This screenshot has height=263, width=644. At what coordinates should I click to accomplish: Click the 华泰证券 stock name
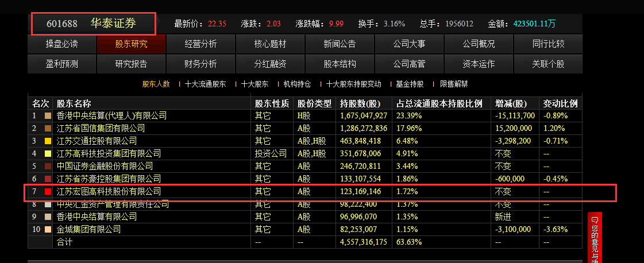click(x=113, y=24)
